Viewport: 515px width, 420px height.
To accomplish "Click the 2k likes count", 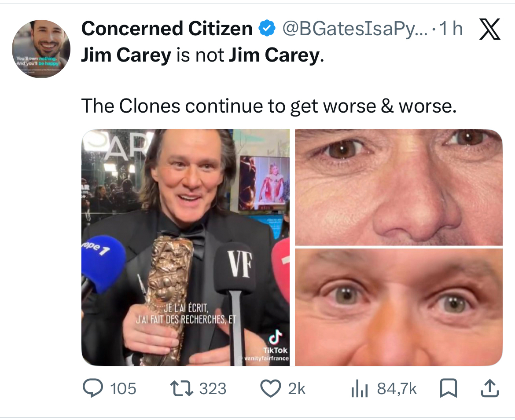I will (x=296, y=389).
